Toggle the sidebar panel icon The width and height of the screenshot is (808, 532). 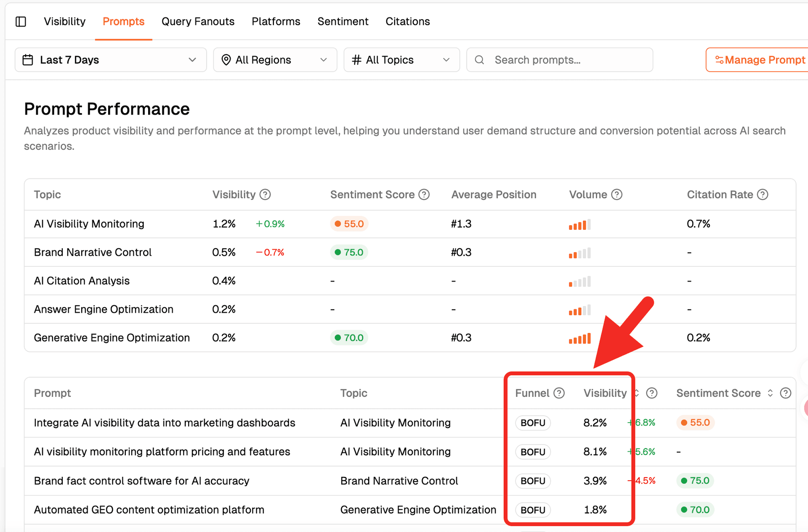click(x=21, y=21)
